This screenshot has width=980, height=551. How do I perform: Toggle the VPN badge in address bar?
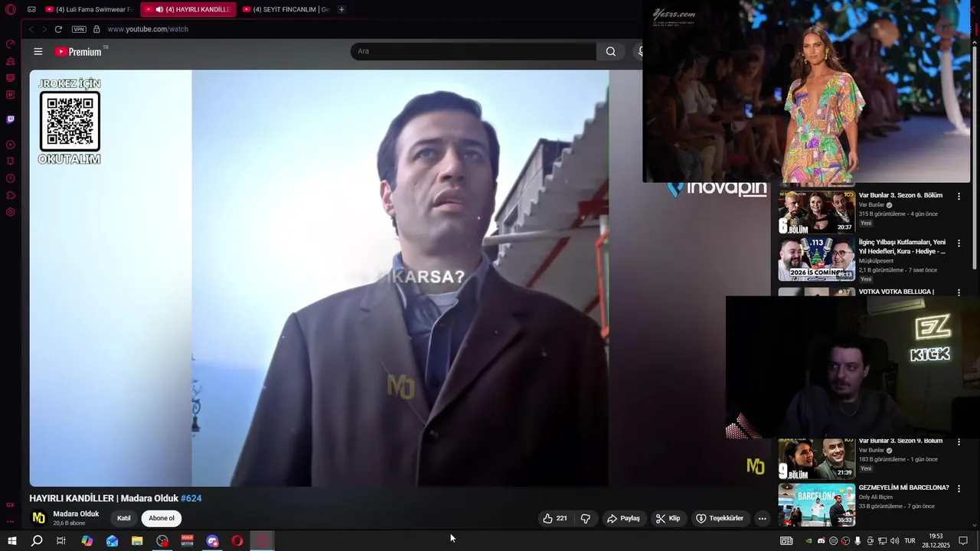79,29
